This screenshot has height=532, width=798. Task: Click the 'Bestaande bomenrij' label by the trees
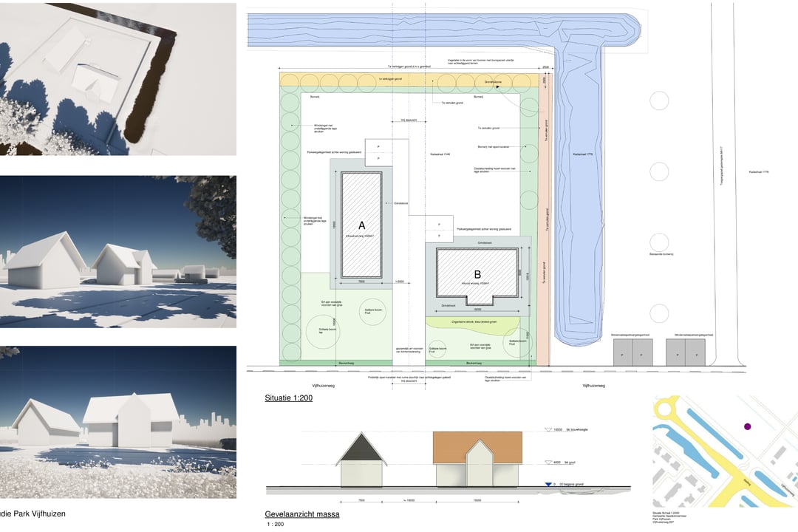point(661,254)
